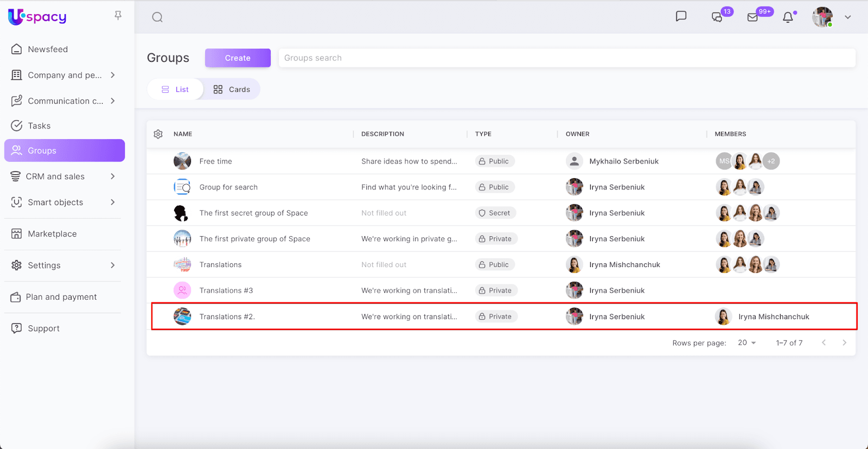Open table column settings gear icon
868x449 pixels.
[x=158, y=134]
